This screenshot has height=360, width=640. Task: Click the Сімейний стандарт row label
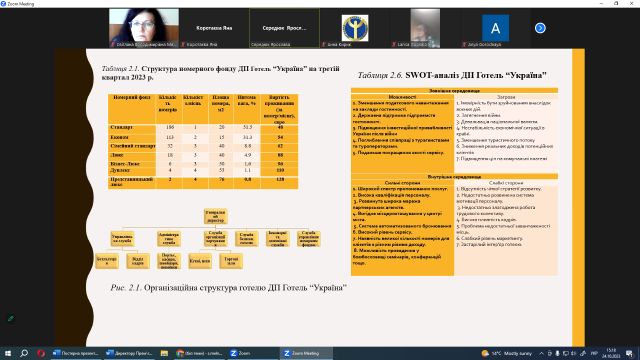pyautogui.click(x=132, y=146)
